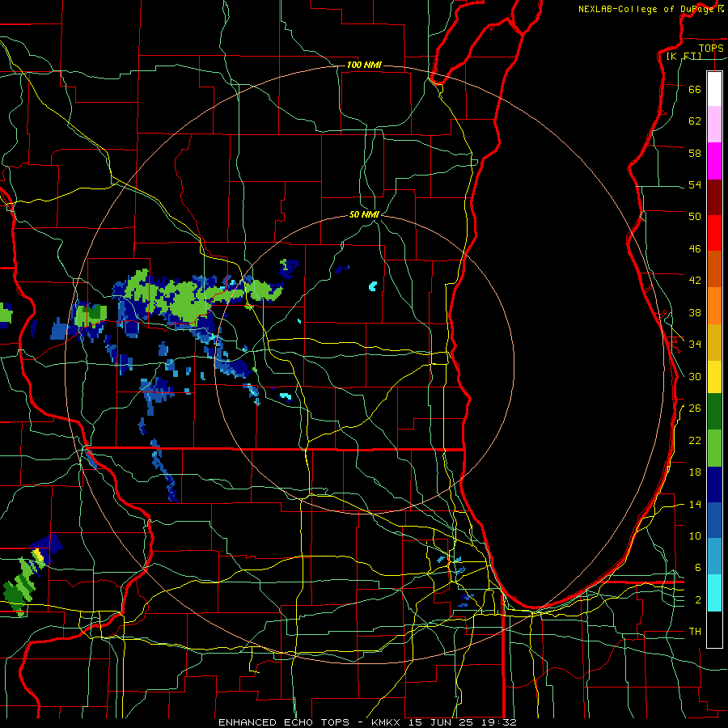The image size is (728, 728).
Task: Click legend value "46"
Action: coord(695,248)
